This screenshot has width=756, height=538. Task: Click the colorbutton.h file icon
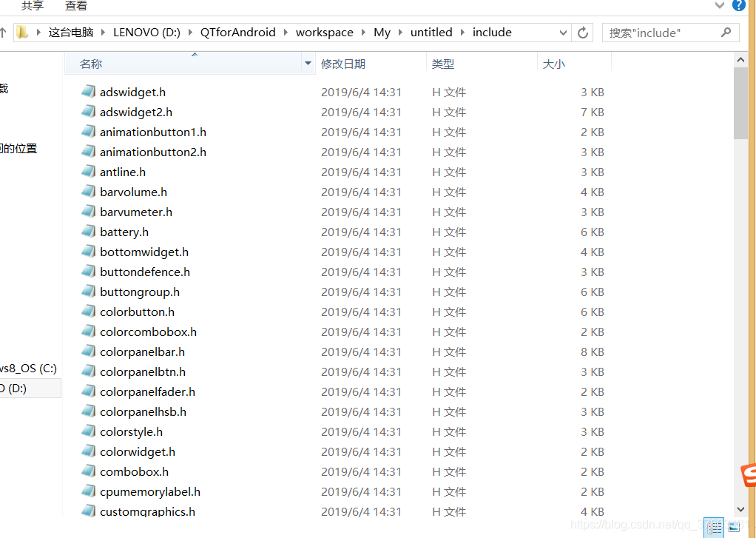point(88,312)
